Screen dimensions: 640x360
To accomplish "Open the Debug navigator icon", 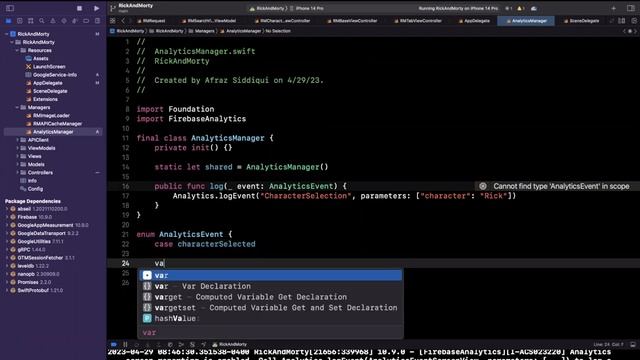I will coord(75,21).
